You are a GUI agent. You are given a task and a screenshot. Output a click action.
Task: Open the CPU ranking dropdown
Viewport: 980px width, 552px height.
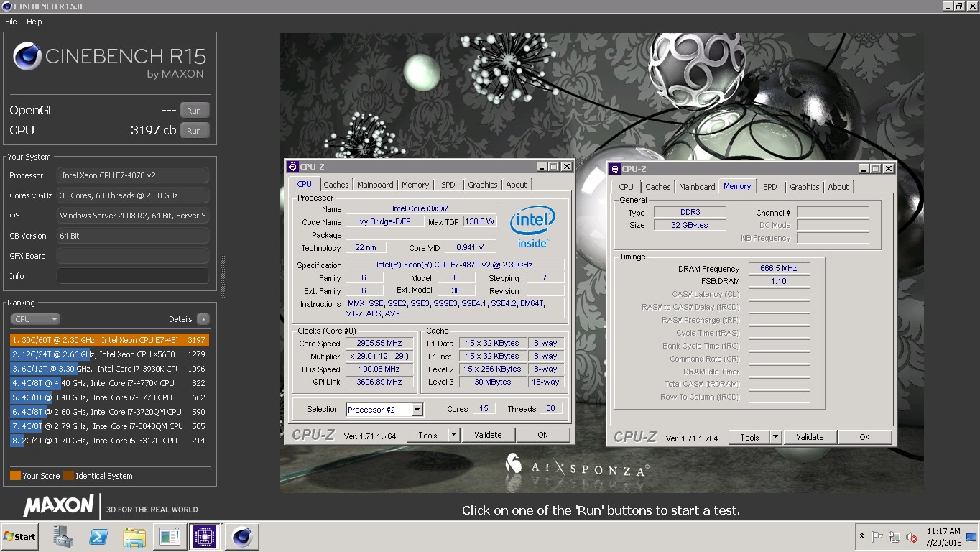(35, 318)
